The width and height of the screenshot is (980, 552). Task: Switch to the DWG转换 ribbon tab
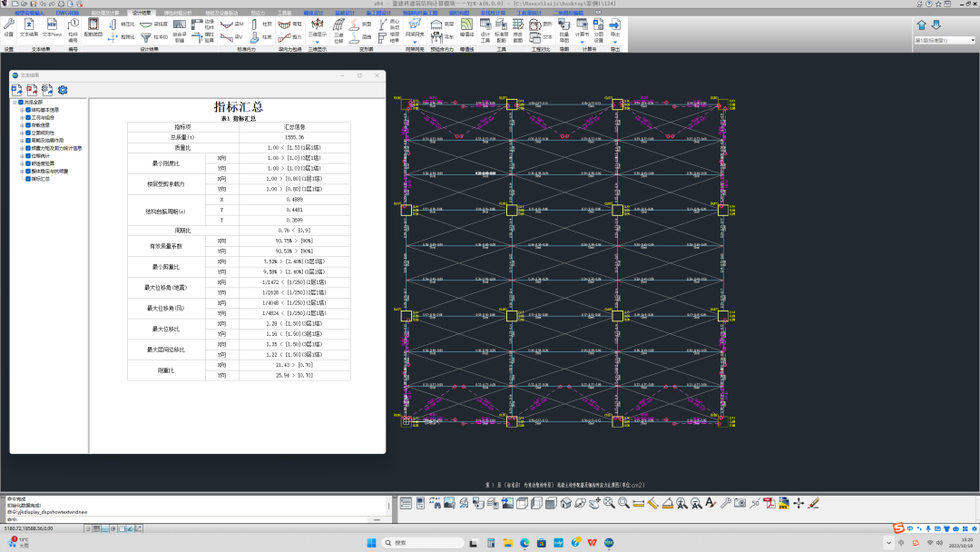click(67, 13)
